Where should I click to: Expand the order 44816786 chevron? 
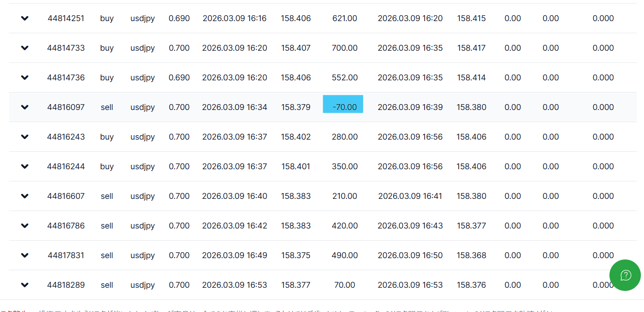tap(25, 226)
